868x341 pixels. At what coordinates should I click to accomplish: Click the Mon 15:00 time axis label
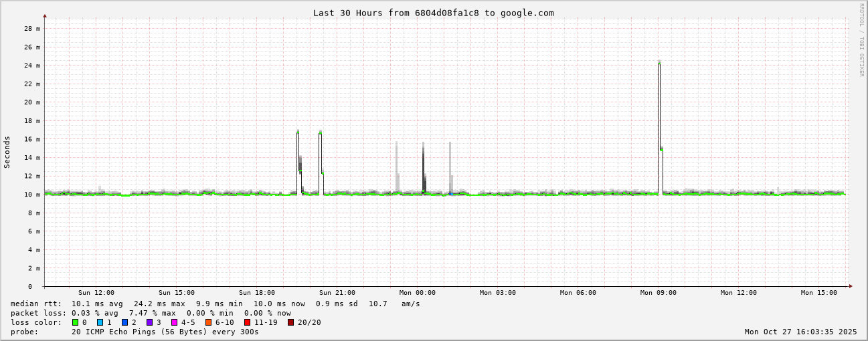819,293
